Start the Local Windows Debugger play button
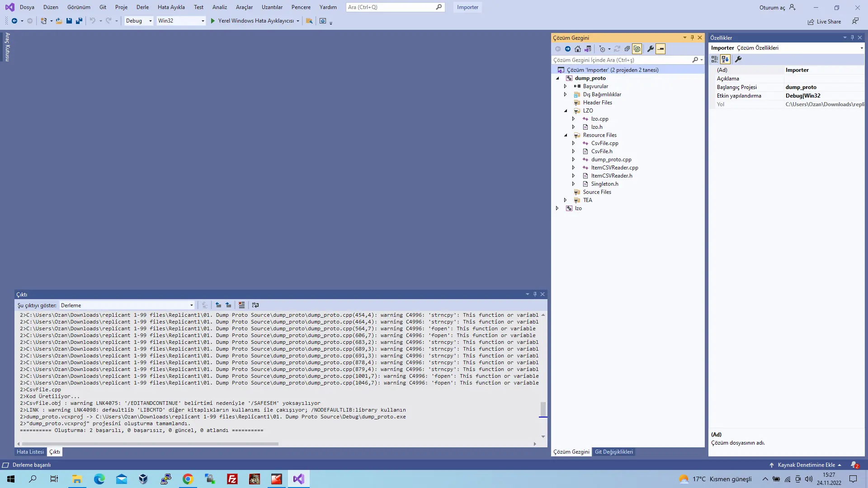Screen dimensions: 868x488 (x=213, y=21)
